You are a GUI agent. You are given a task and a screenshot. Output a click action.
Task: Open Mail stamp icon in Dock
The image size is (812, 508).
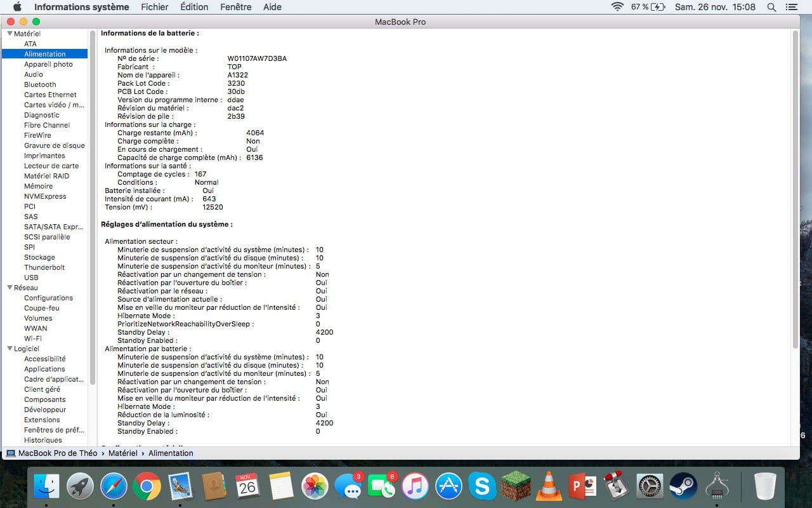(x=180, y=486)
